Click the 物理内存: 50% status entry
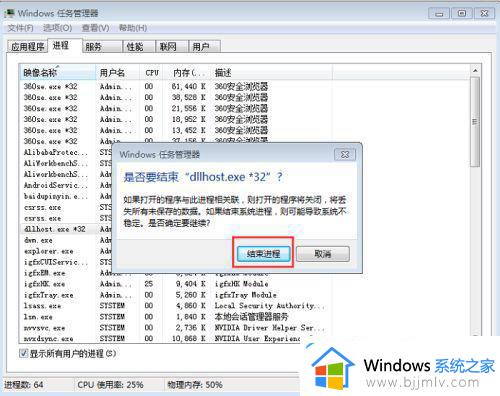 click(195, 385)
